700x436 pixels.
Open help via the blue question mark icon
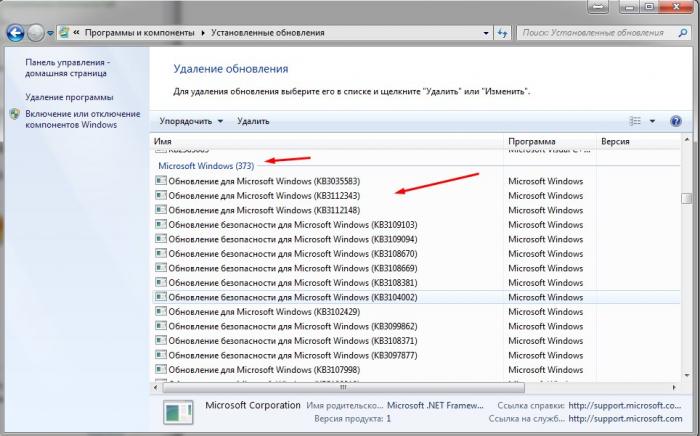pyautogui.click(x=675, y=121)
